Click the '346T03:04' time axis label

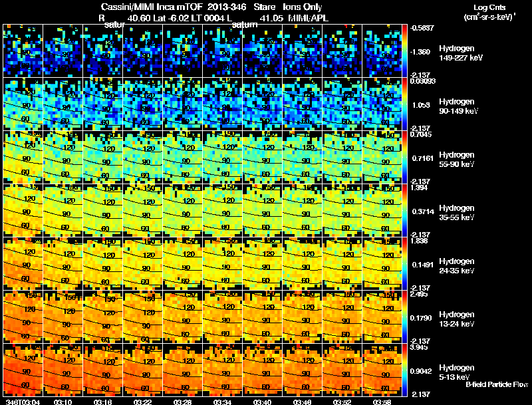coord(23,402)
